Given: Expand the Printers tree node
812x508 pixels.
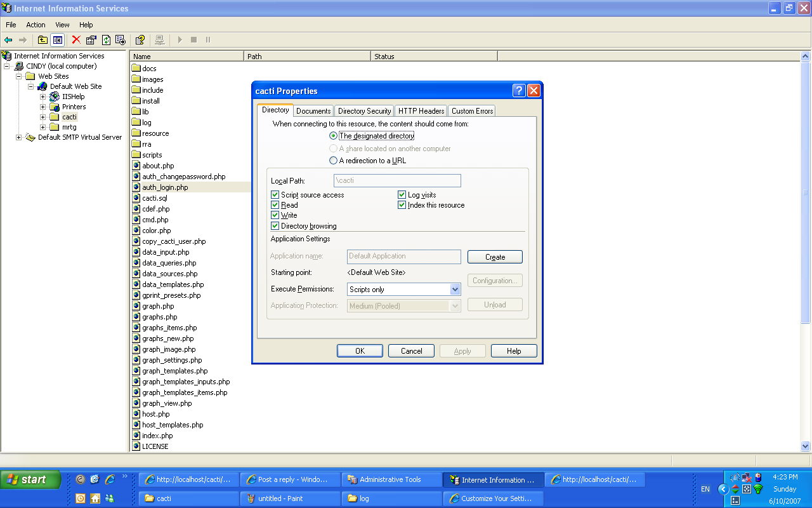Looking at the screenshot, I should click(43, 107).
